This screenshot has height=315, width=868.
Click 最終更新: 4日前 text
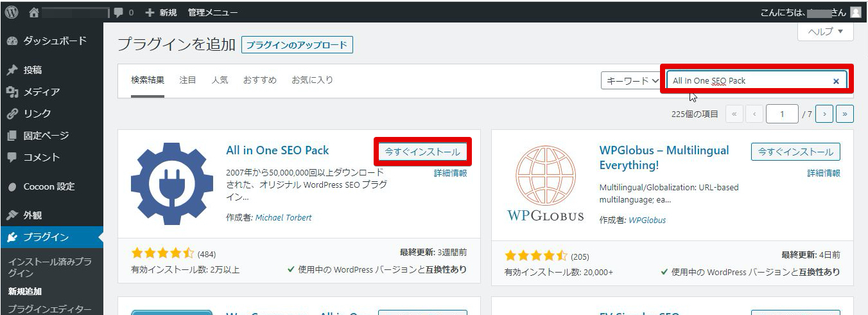tap(810, 255)
